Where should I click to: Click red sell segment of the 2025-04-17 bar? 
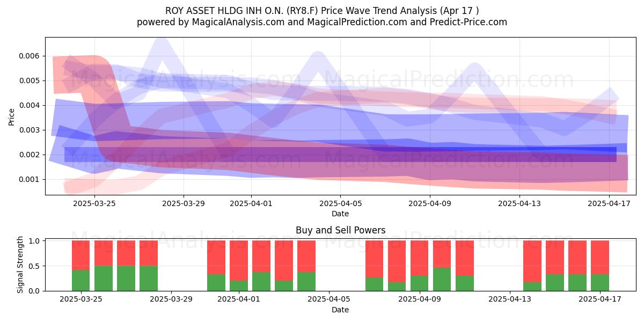(600, 258)
